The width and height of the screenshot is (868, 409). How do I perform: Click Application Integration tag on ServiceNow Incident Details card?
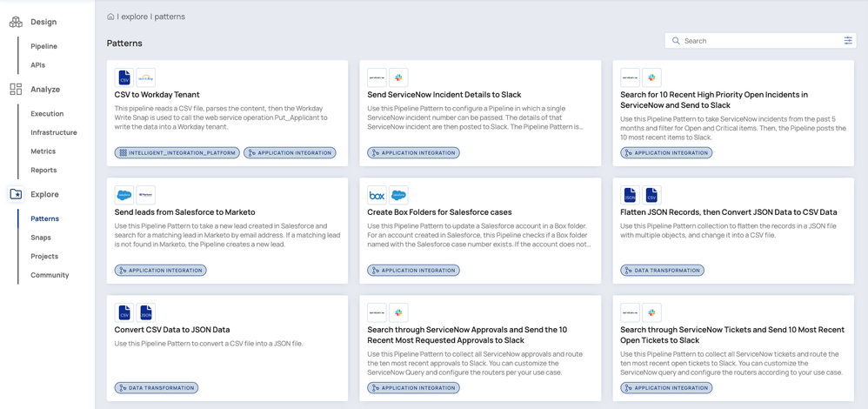[x=413, y=153]
